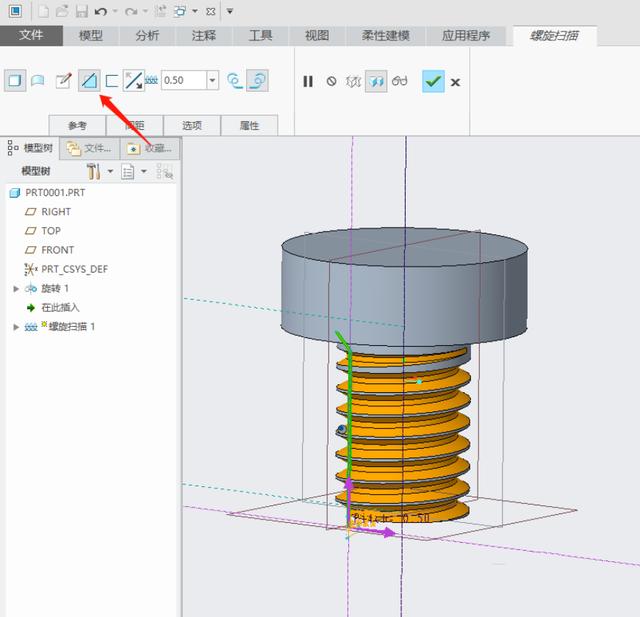Switch to the 注释 ribbon tab
The height and width of the screenshot is (617, 640).
pos(204,36)
